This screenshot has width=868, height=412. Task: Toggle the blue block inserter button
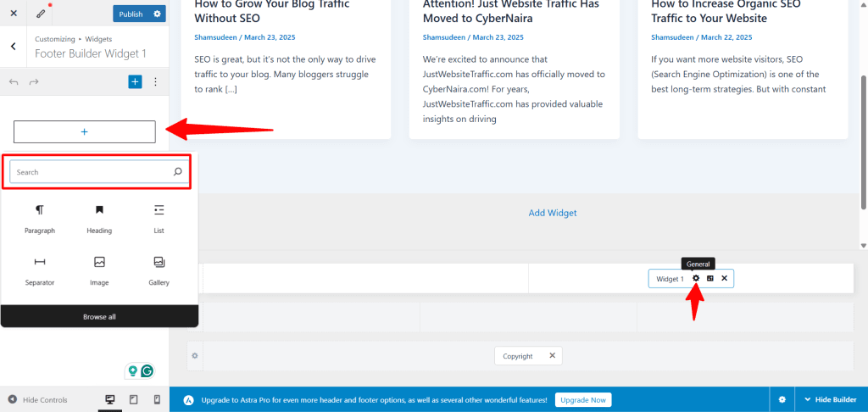point(135,81)
